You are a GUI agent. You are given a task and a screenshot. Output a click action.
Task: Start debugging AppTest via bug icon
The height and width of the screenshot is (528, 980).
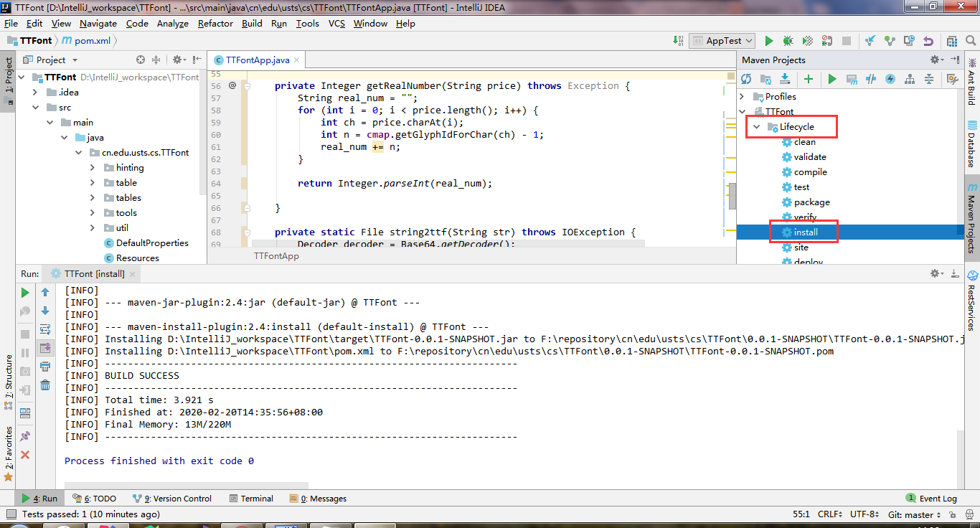(788, 41)
